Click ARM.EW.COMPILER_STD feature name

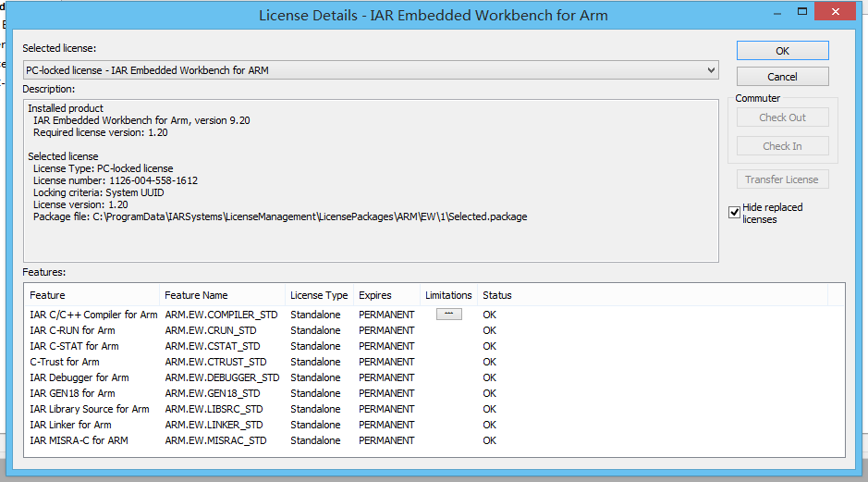tap(222, 315)
